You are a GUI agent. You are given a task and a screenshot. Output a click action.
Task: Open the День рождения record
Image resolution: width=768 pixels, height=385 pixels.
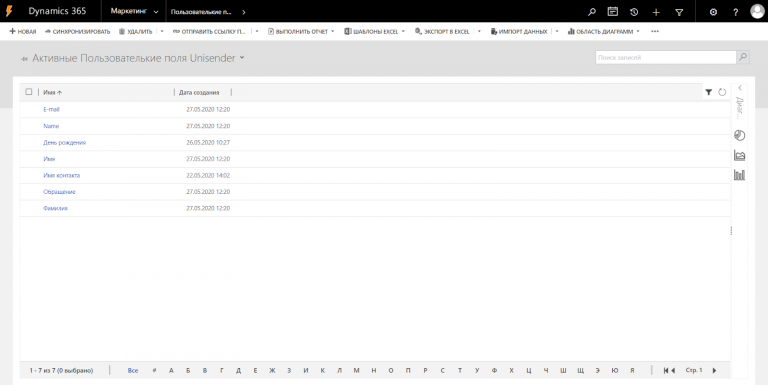tap(64, 143)
